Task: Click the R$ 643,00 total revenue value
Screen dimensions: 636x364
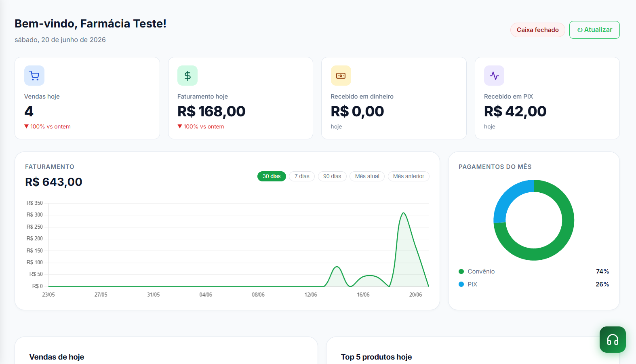Action: pyautogui.click(x=54, y=182)
